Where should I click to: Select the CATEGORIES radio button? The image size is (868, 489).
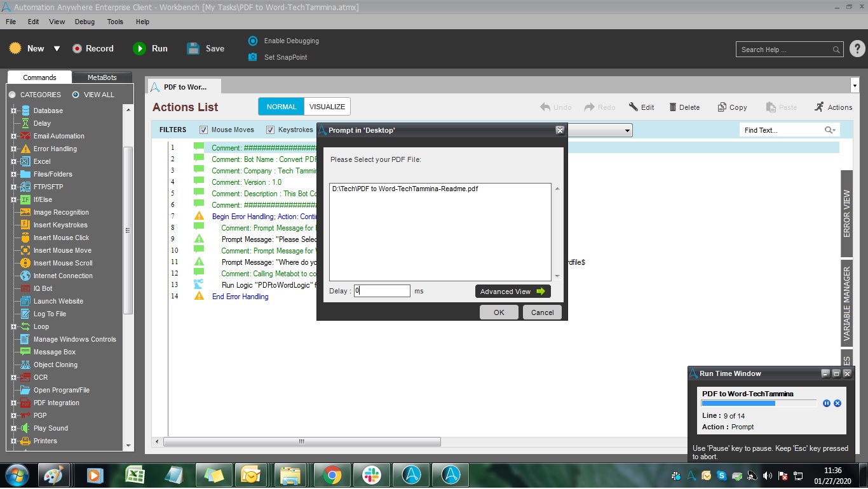[12, 95]
